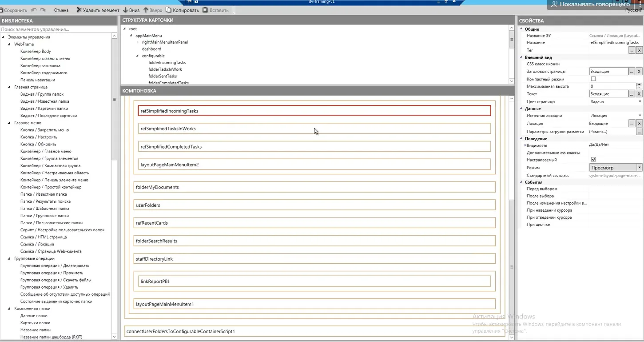Uncheck the Настраиваемый checkbox
The height and width of the screenshot is (342, 644).
[593, 160]
